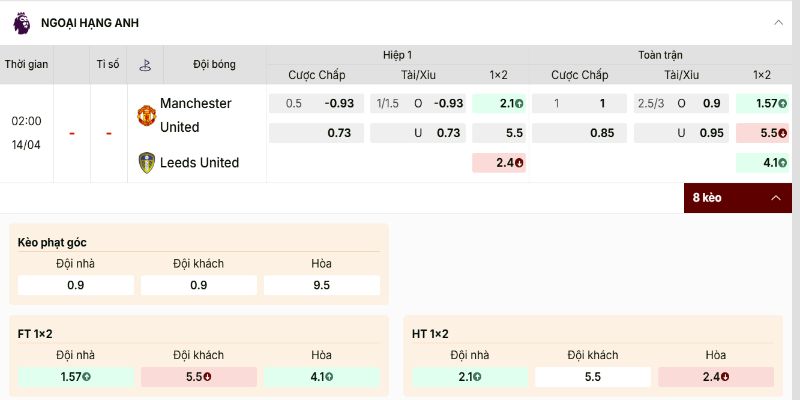Viewport: 800px width, 400px height.
Task: Choose first-half handicap 0.5 at -0.93
Action: (x=316, y=103)
